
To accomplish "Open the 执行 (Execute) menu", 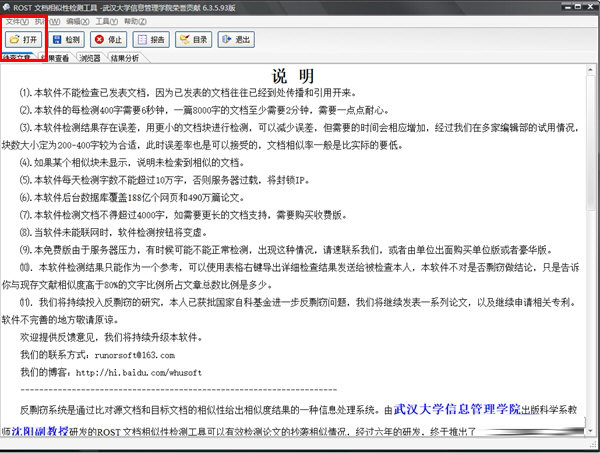I will point(43,20).
